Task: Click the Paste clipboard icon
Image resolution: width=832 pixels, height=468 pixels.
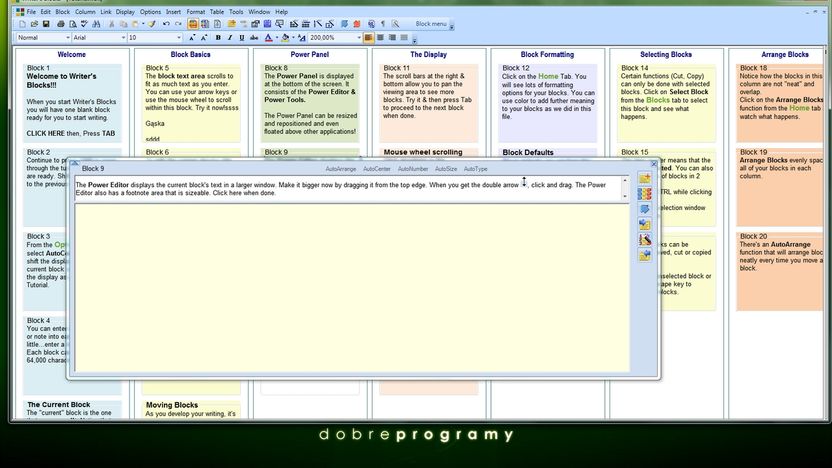Action: click(135, 24)
